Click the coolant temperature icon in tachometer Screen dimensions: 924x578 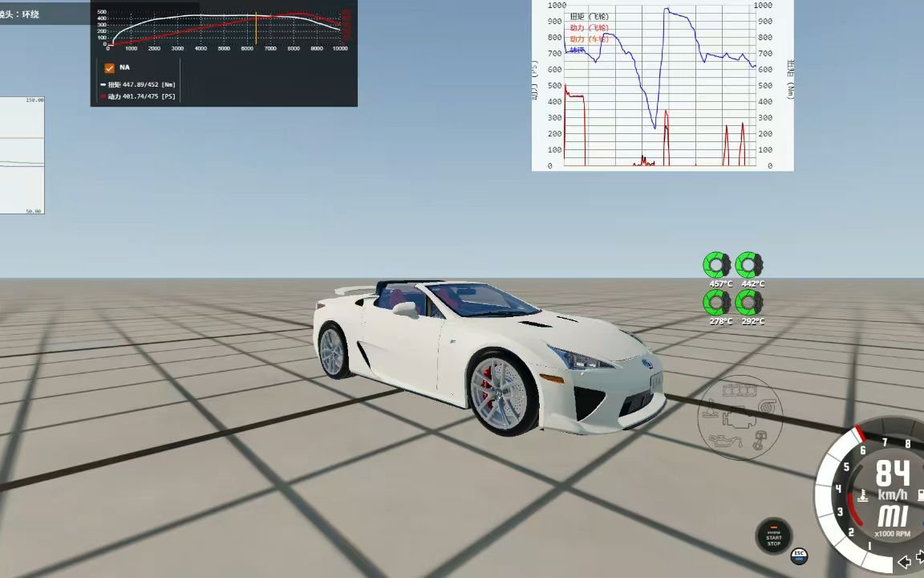tap(862, 495)
